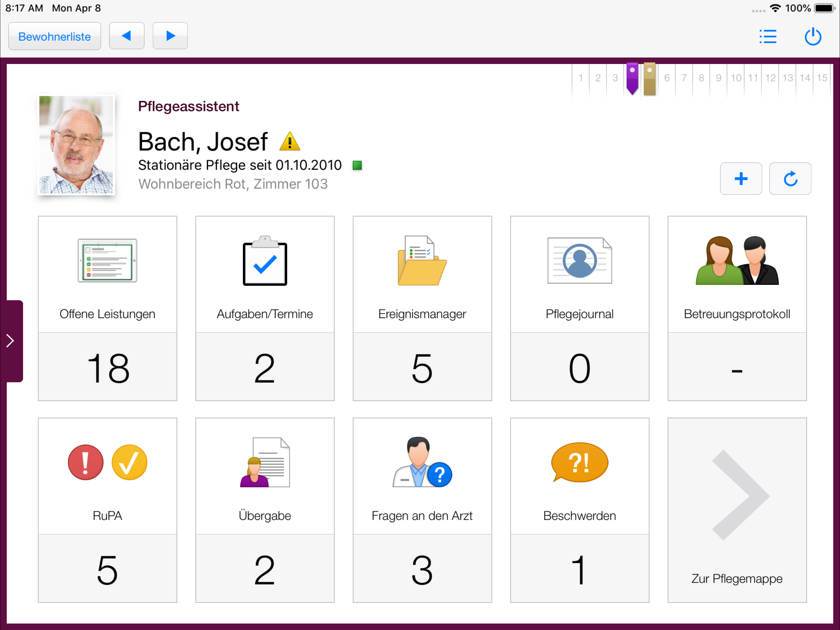Select bookmark tab 15
The image size is (840, 630).
click(x=822, y=78)
